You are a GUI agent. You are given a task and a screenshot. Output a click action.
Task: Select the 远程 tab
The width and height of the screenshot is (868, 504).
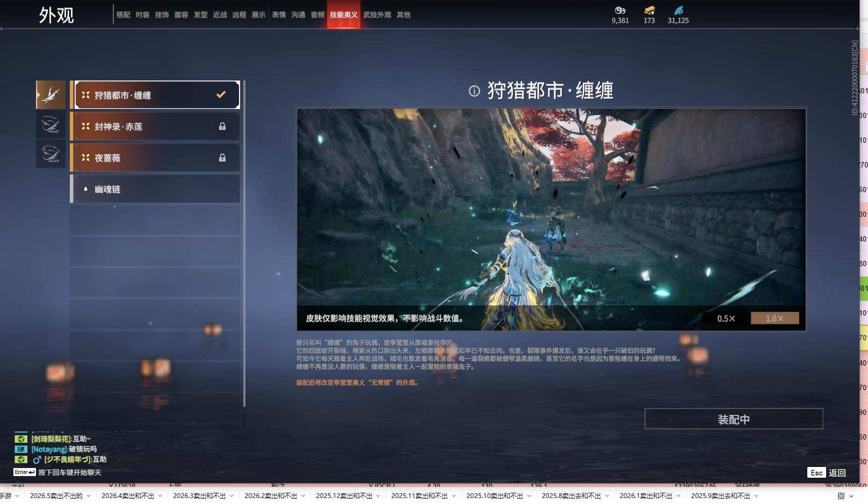coord(239,15)
